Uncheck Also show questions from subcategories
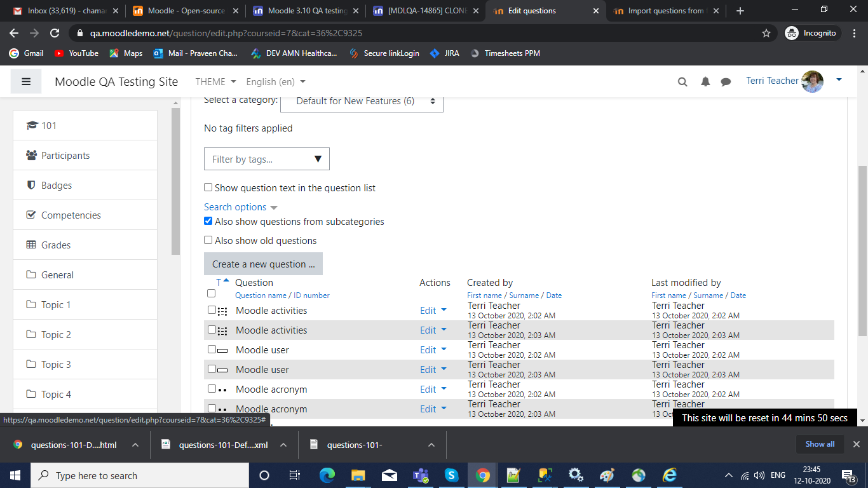The width and height of the screenshot is (868, 488). (x=208, y=221)
